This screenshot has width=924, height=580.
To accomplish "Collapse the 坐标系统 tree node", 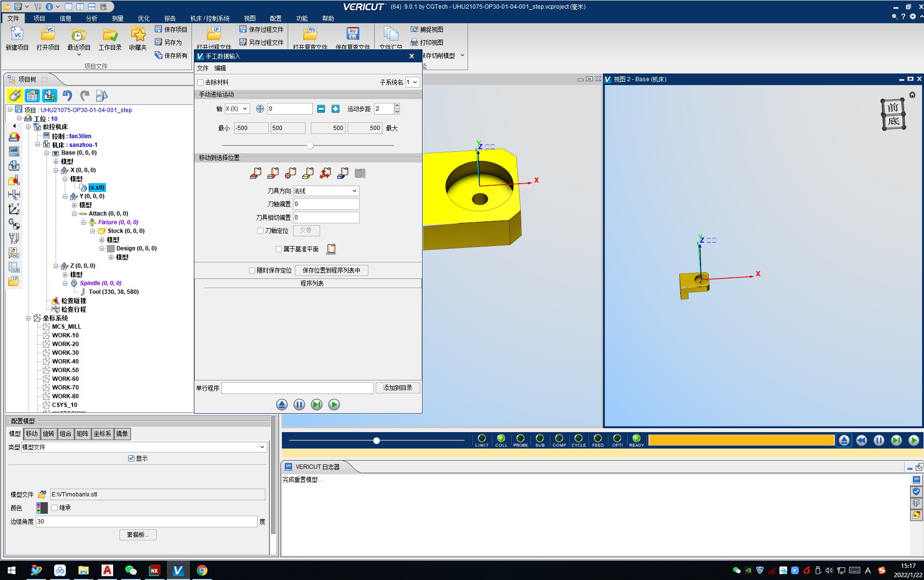I will [29, 318].
